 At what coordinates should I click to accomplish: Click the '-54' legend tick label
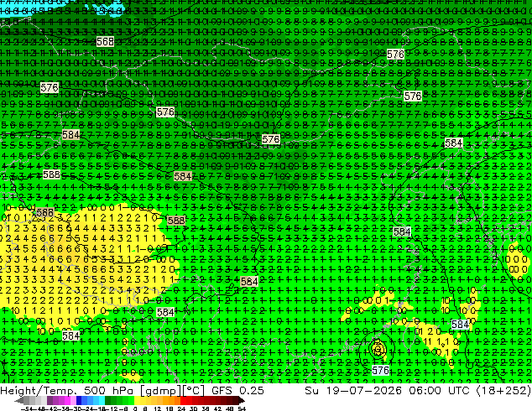(x=27, y=408)
